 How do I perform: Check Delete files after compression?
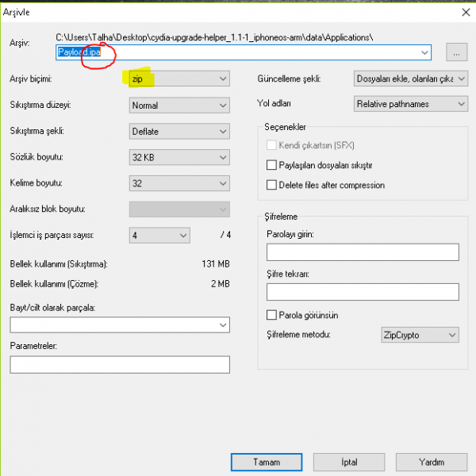pyautogui.click(x=273, y=185)
